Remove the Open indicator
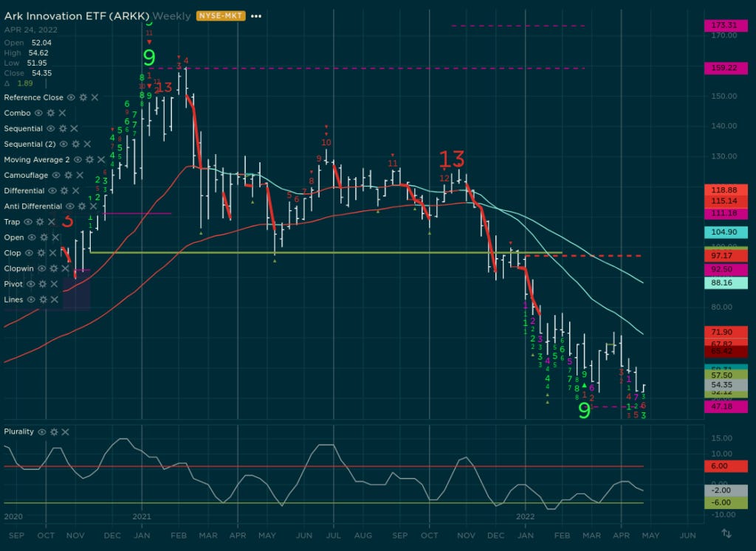The height and width of the screenshot is (551, 756). point(55,238)
